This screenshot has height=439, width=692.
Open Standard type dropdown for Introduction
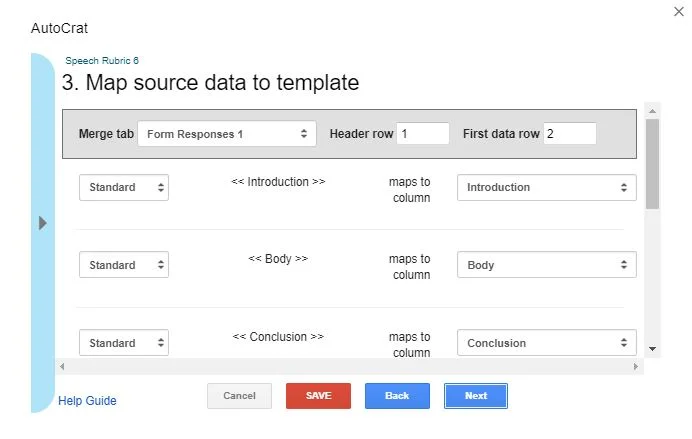pos(124,187)
